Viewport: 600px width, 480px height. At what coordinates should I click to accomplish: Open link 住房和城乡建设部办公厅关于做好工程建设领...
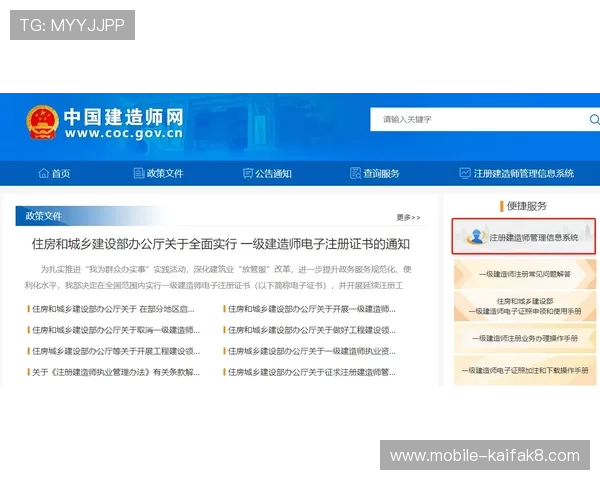click(x=310, y=330)
